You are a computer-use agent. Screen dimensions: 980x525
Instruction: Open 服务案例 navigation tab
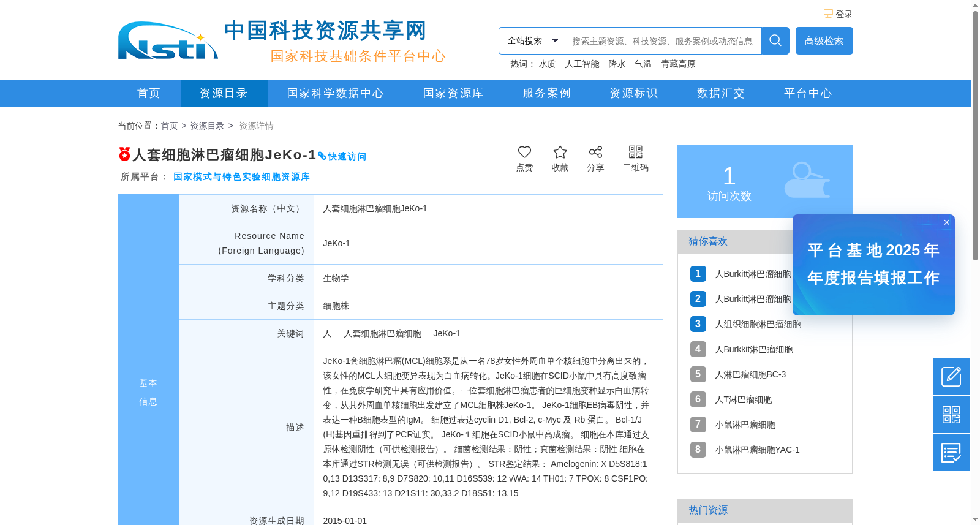click(546, 93)
